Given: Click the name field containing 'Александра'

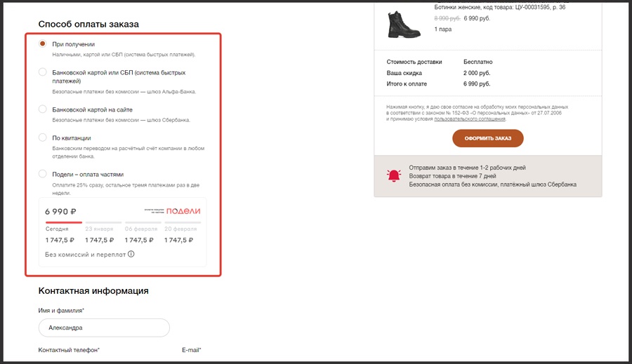Looking at the screenshot, I should tap(104, 328).
